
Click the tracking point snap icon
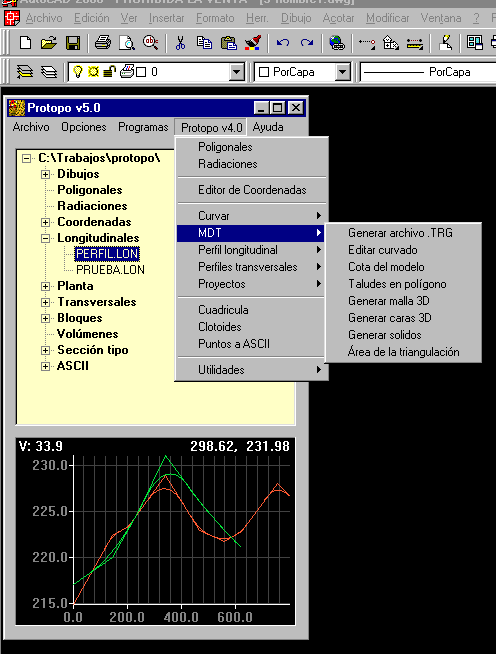(367, 43)
